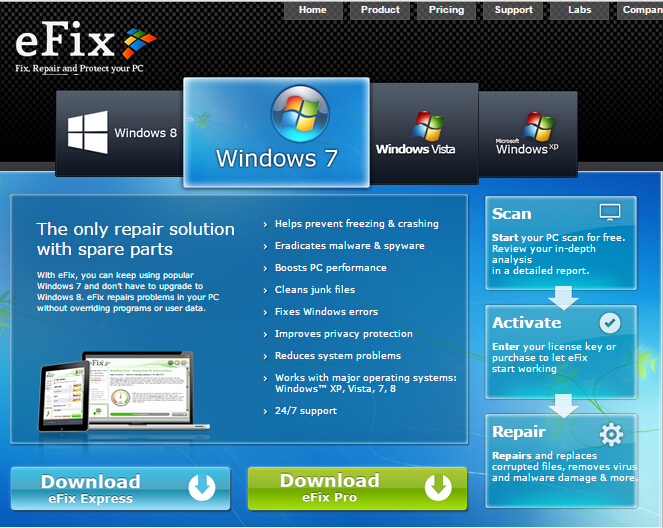663x528 pixels.
Task: Click 'Reduces system problems' text
Action: 338,356
